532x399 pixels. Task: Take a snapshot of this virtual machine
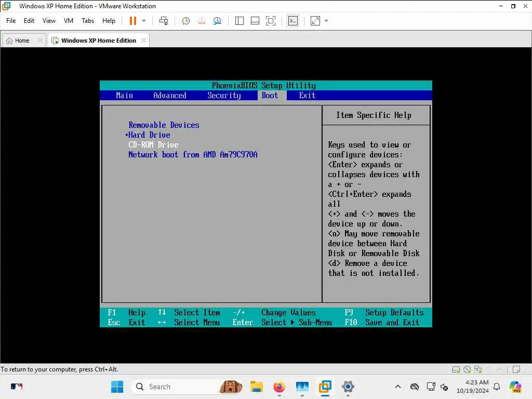click(185, 21)
